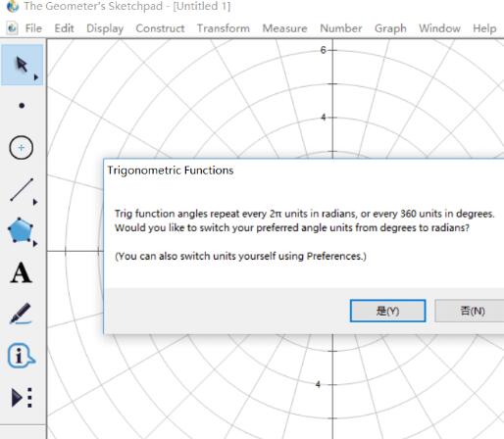Screen dimensions: 504x439
Task: Expand the Straightedge tool flyout triangle
Action: tap(35, 202)
